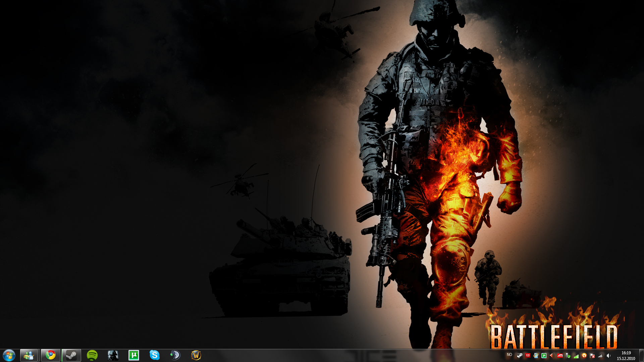The image size is (644, 362).
Task: Open the orange circular tray icon
Action: click(584, 356)
